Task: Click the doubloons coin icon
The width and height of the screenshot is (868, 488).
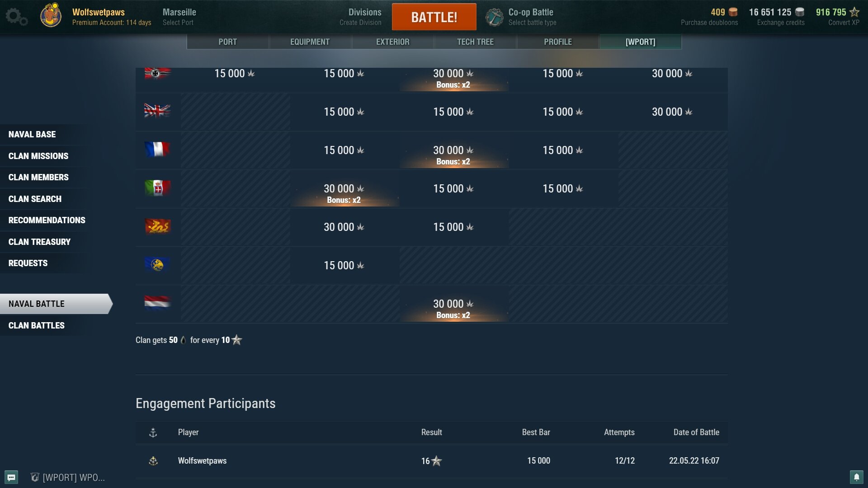Action: (x=733, y=12)
